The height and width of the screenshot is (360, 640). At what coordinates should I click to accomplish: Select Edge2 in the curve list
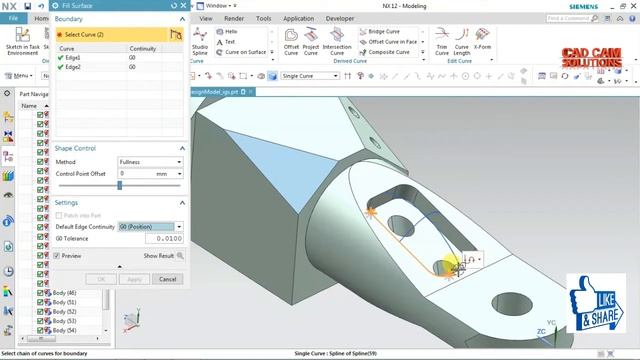click(x=73, y=67)
